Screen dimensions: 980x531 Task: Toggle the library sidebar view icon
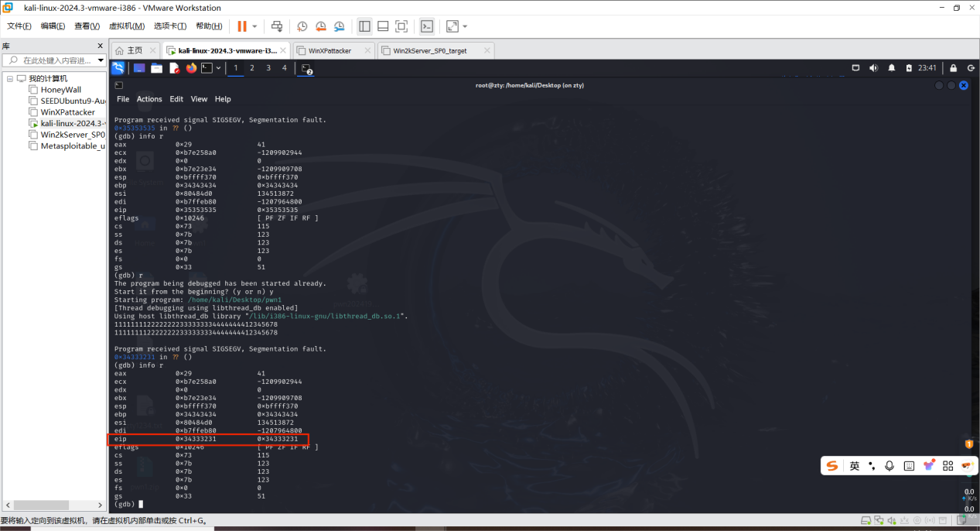point(364,26)
